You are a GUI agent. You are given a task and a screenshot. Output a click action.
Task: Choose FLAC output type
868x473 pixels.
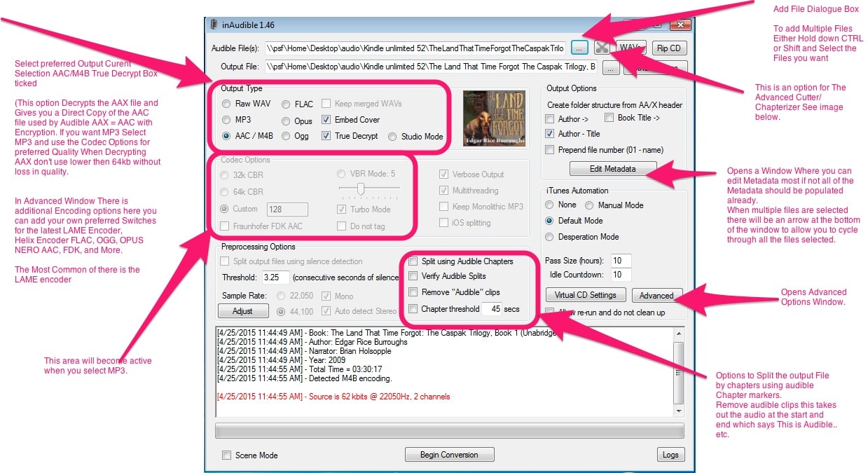[x=287, y=104]
